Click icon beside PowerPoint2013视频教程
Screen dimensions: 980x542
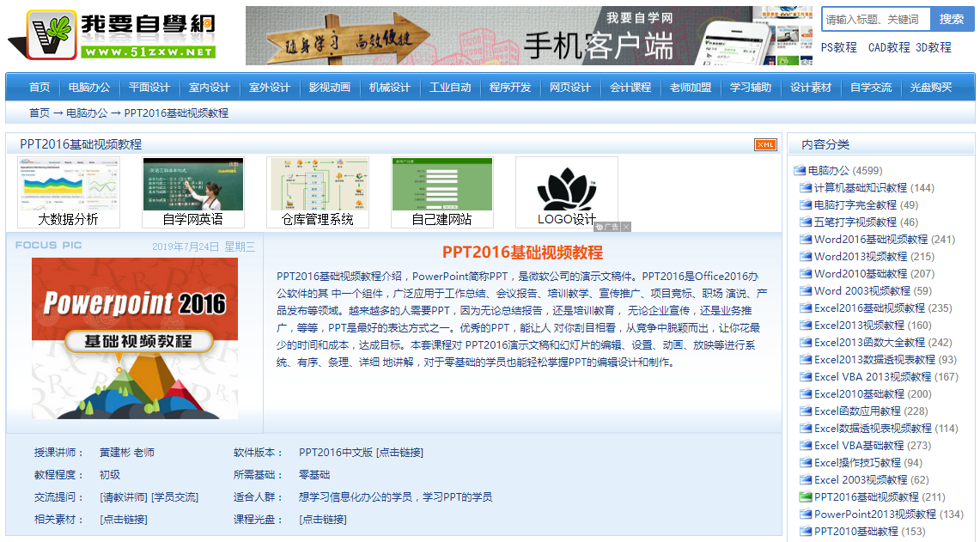click(x=807, y=514)
